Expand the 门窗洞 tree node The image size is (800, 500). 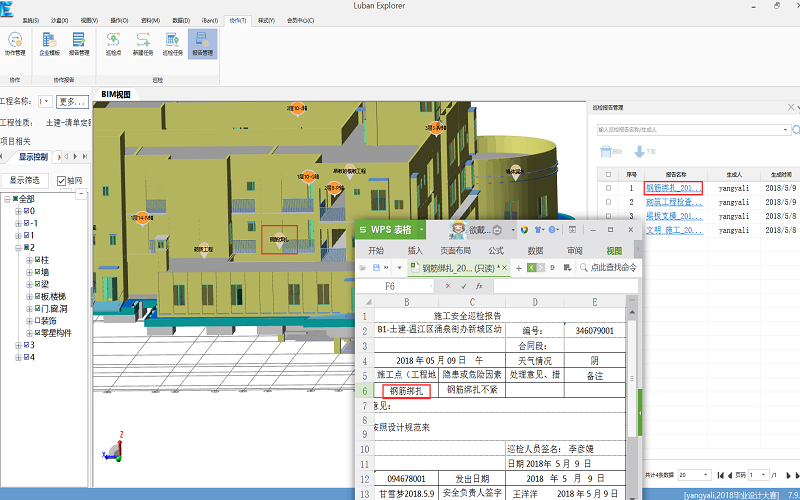coord(30,309)
